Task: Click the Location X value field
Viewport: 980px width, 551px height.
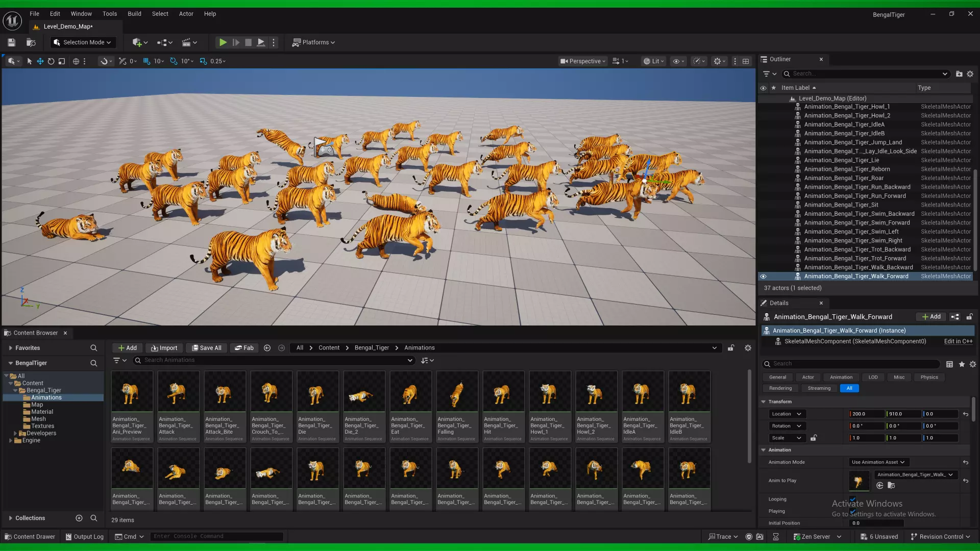Action: pyautogui.click(x=866, y=414)
